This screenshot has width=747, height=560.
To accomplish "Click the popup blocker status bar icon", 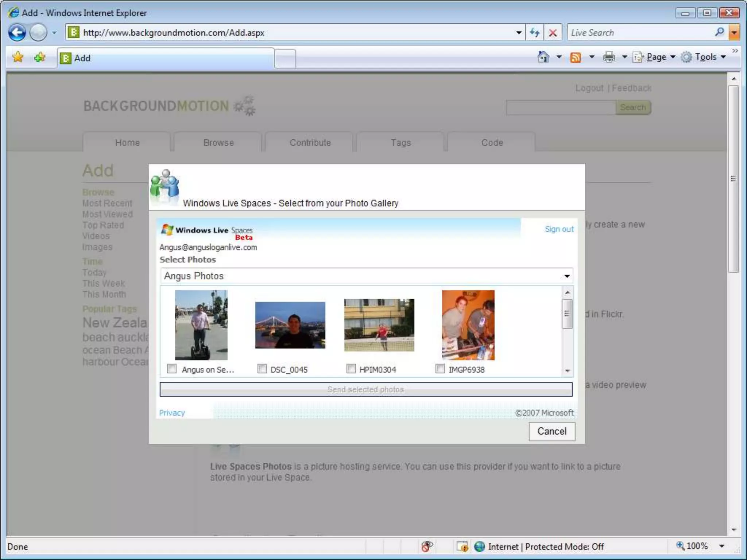I will coord(462,546).
